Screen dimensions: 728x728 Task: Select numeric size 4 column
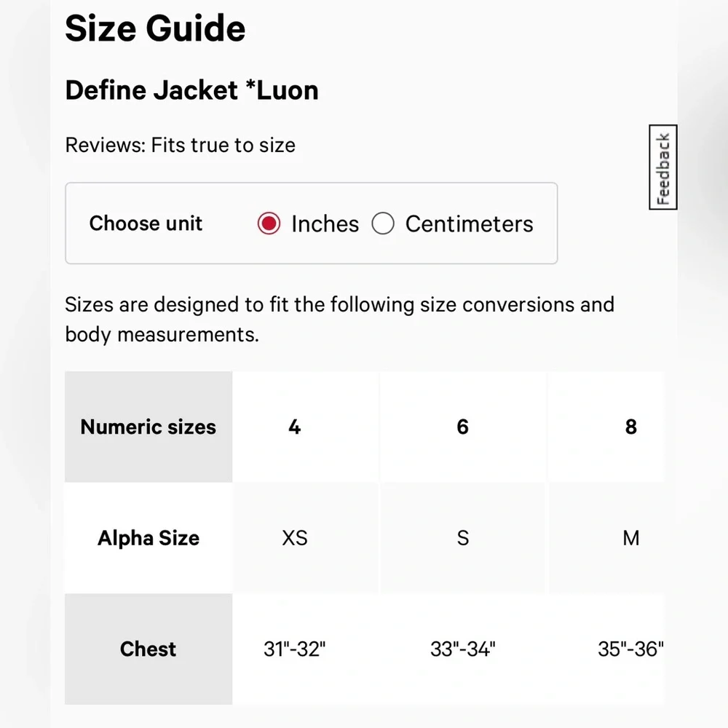pos(294,427)
